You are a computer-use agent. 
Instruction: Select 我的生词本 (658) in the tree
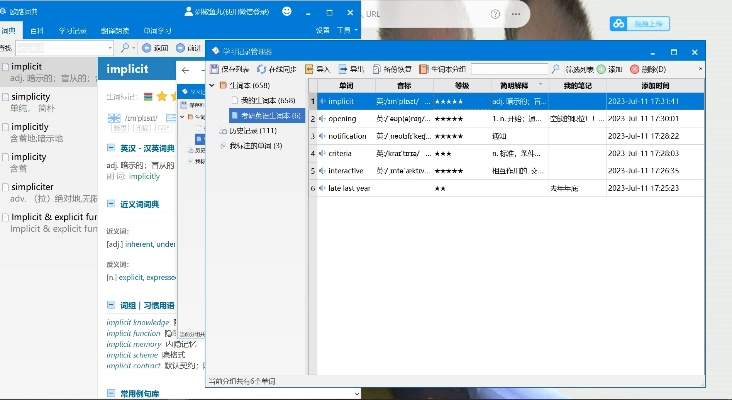tap(268, 100)
